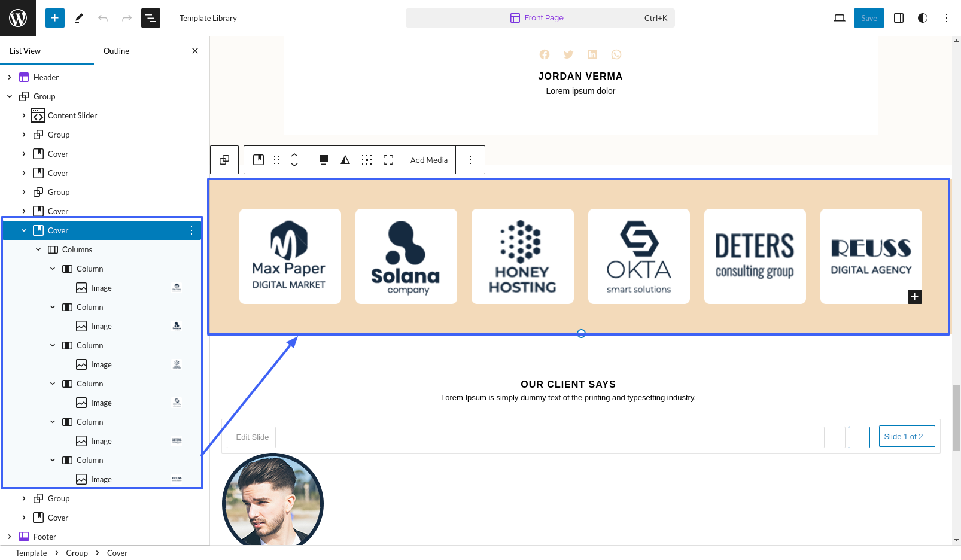961x560 pixels.
Task: Redo the last undone change
Action: [x=127, y=18]
